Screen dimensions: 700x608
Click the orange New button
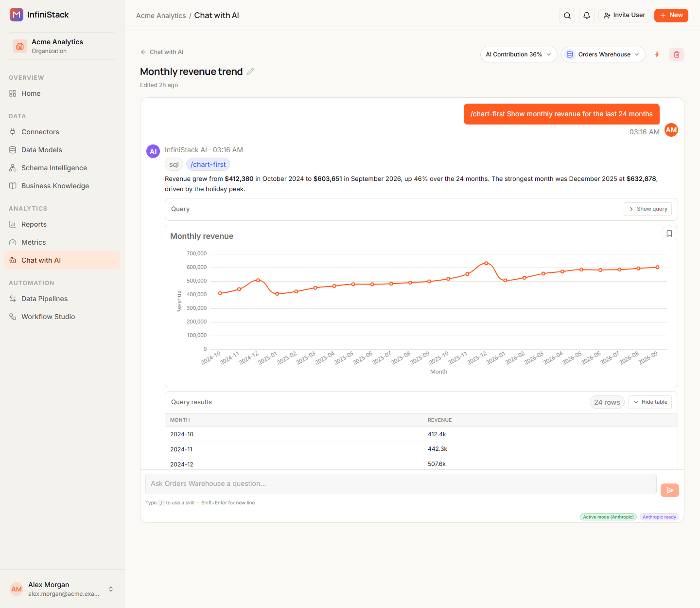click(671, 16)
